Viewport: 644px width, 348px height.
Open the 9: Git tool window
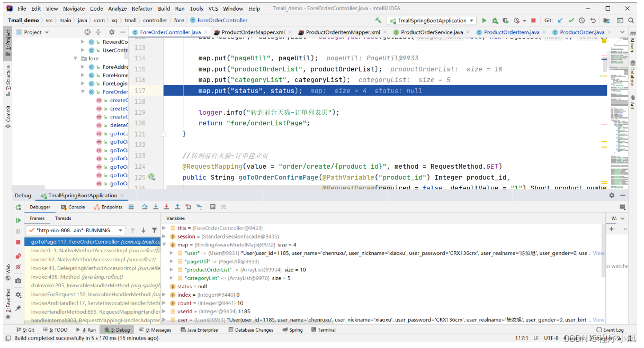click(24, 330)
